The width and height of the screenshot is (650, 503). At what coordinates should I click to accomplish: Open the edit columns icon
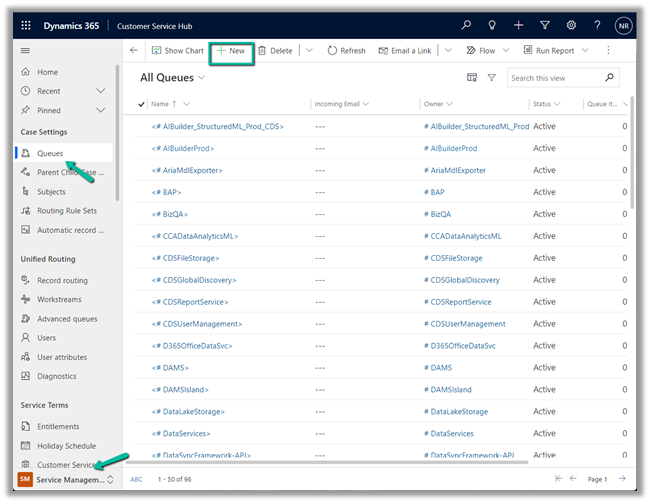click(x=472, y=77)
